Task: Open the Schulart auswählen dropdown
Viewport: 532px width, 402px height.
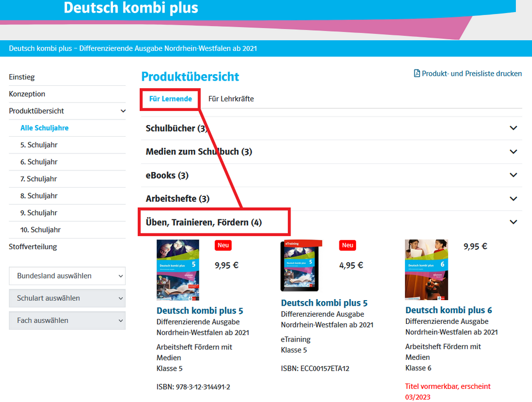Action: point(67,298)
